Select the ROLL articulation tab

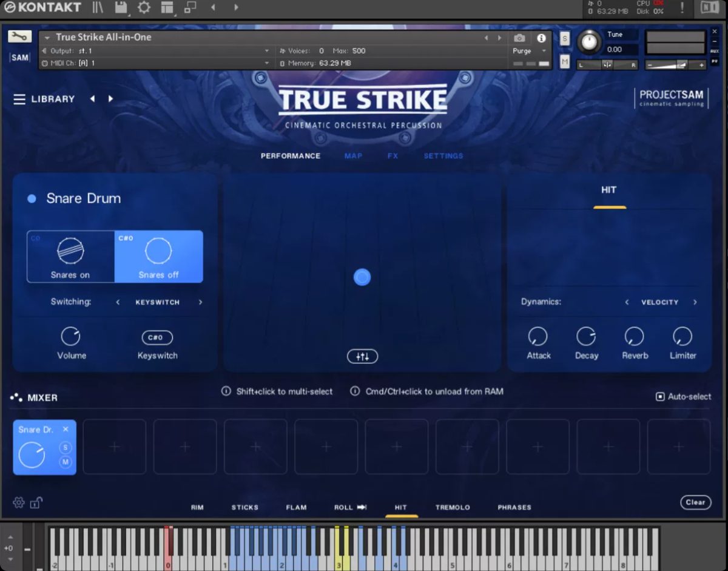click(350, 507)
